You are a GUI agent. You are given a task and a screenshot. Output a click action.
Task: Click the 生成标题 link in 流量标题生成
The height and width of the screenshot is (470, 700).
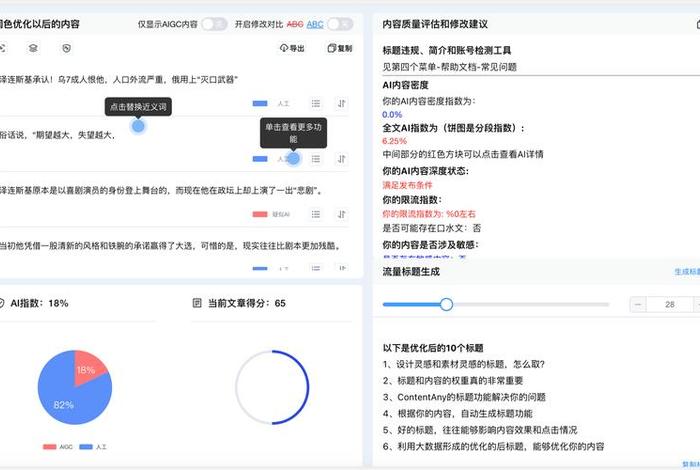(687, 271)
